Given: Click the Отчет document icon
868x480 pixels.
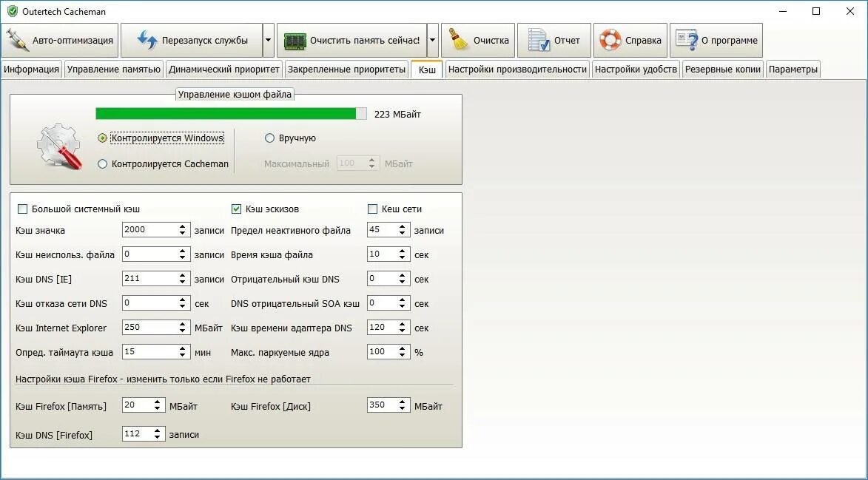Looking at the screenshot, I should pyautogui.click(x=538, y=41).
